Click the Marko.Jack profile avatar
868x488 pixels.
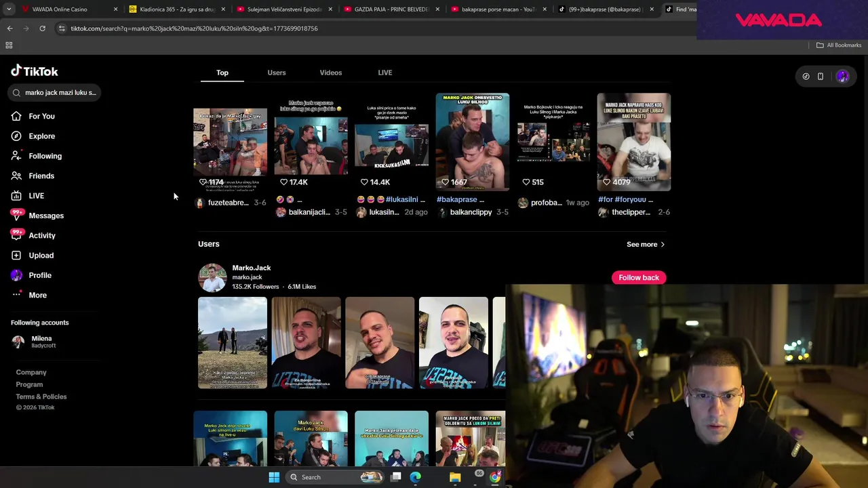tap(212, 277)
